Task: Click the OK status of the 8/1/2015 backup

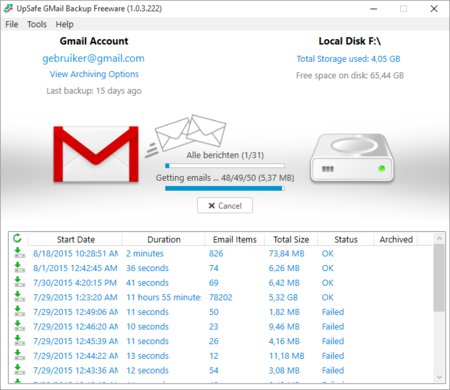Action: (x=327, y=268)
